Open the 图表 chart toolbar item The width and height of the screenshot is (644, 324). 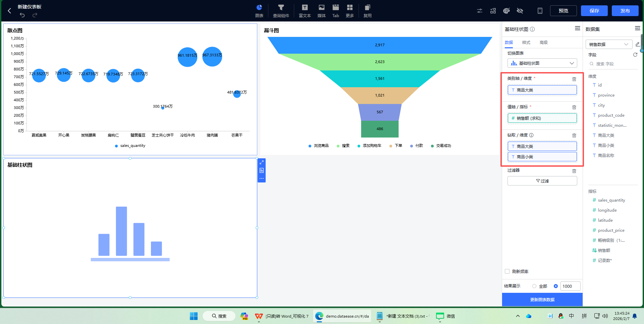pos(259,11)
